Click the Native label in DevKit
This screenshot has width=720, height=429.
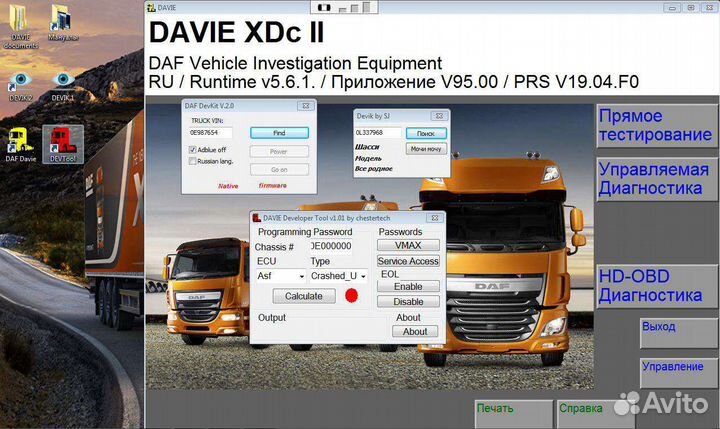point(228,186)
